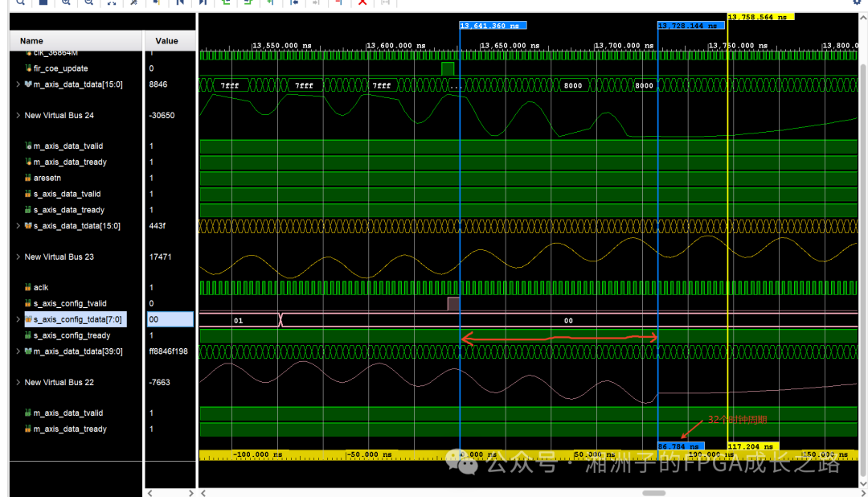Click the go to time start toolbar icon
The image size is (868, 497).
180,2
